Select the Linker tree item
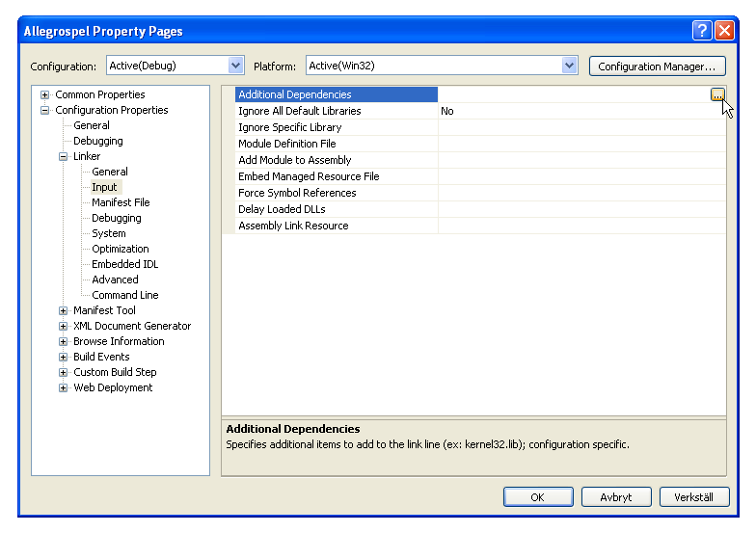 point(87,156)
